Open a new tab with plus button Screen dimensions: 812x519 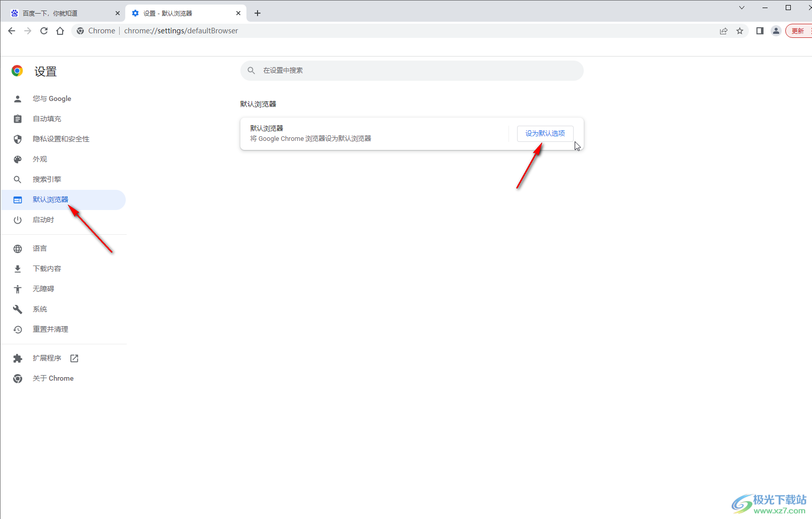pyautogui.click(x=258, y=13)
